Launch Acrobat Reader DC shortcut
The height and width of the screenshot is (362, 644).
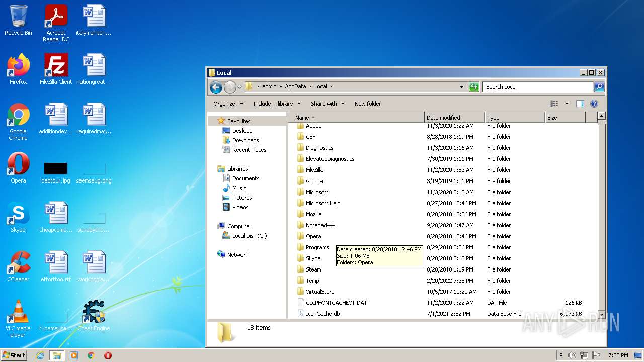point(56,23)
